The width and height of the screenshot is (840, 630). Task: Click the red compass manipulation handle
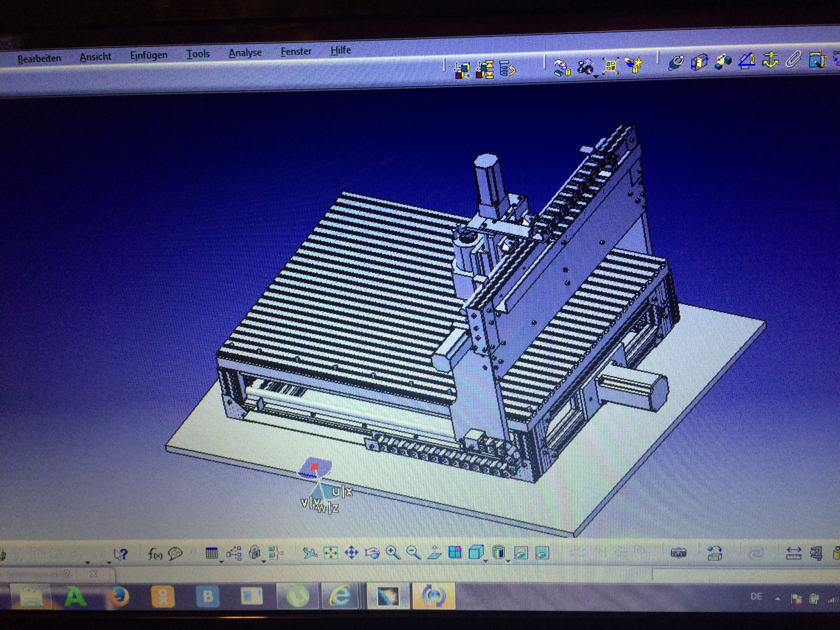(315, 467)
